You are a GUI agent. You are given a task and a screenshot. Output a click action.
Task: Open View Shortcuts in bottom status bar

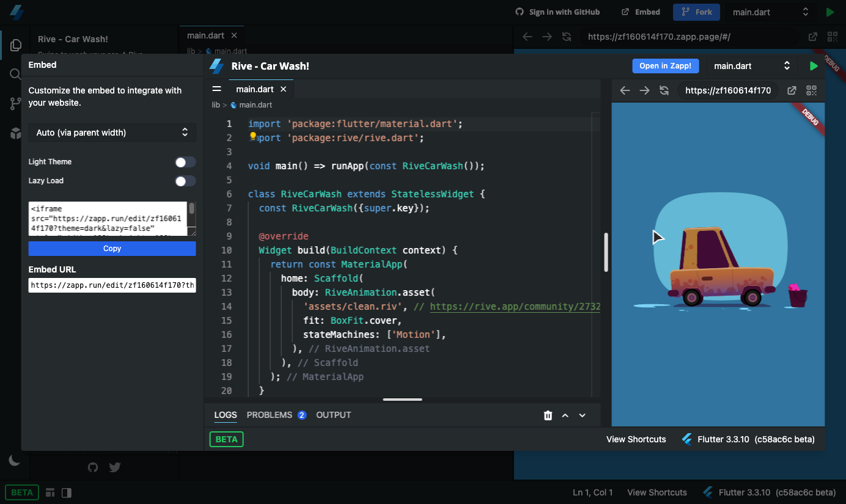point(657,492)
